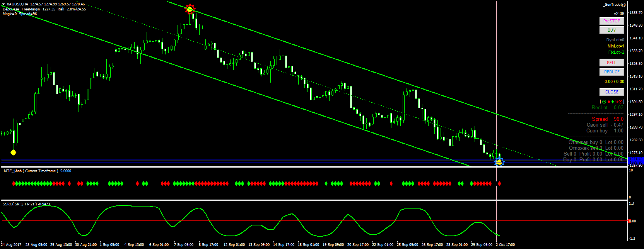Click the 7 Sep 09:00 time axis label
Screen dimensions: 644x249
coord(184,245)
